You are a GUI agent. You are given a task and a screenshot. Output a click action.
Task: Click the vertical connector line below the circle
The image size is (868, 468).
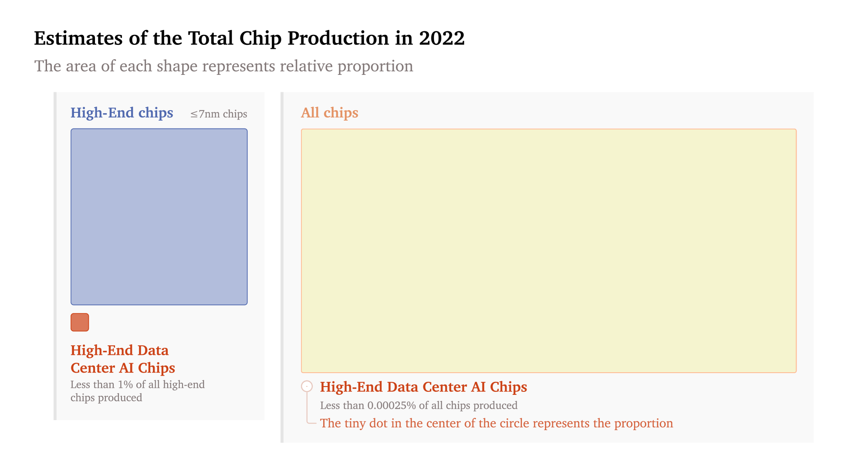point(307,407)
